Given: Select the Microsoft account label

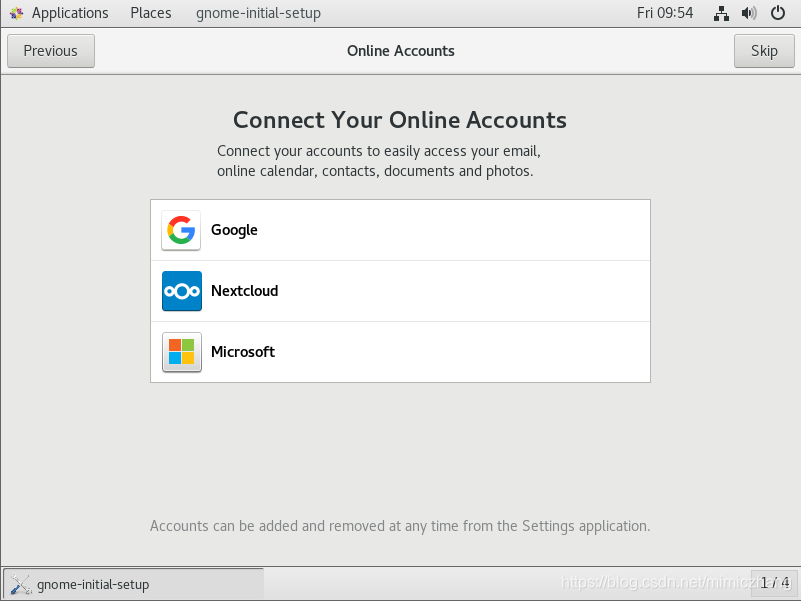Looking at the screenshot, I should point(243,352).
